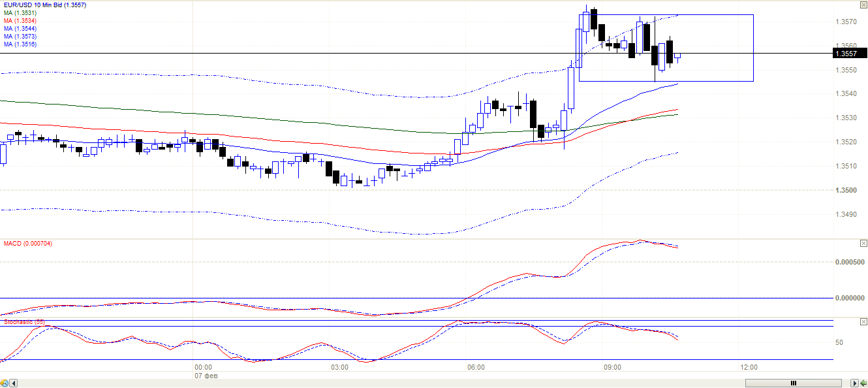Image resolution: width=868 pixels, height=388 pixels.
Task: Click the MA (1.3573) legend label
Action: 20,37
